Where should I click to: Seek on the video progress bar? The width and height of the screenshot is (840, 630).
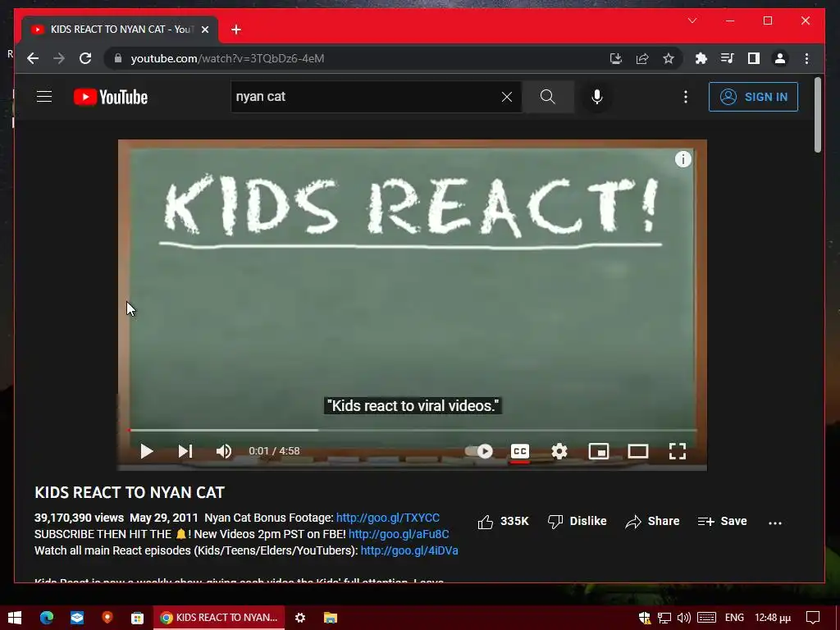(413, 430)
